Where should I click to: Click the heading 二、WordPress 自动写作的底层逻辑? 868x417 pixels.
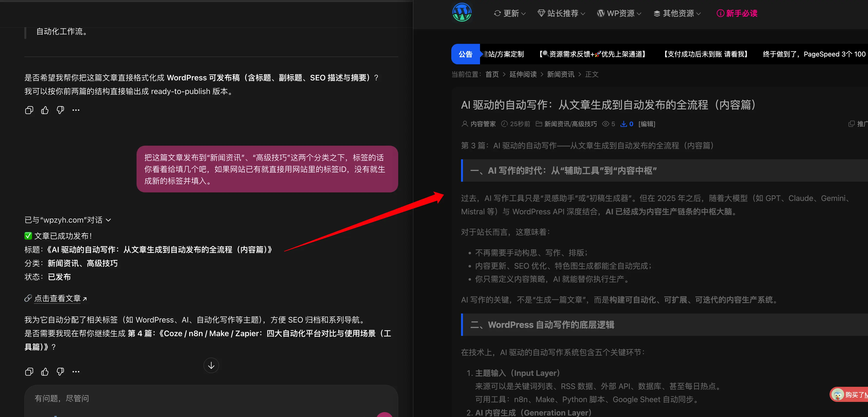pyautogui.click(x=542, y=325)
